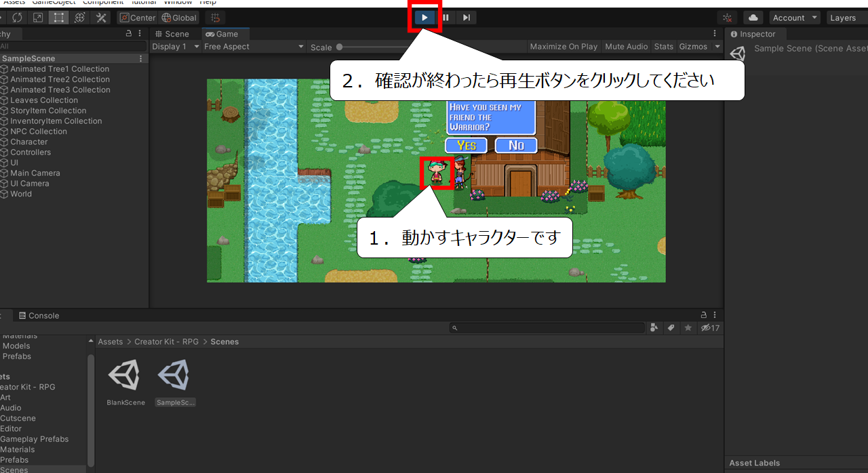Image resolution: width=868 pixels, height=473 pixels.
Task: Select the Rotate tool in the toolbar
Action: click(x=18, y=18)
